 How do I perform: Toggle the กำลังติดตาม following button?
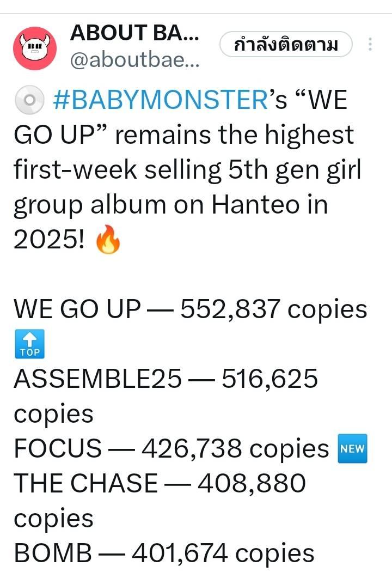[x=286, y=45]
